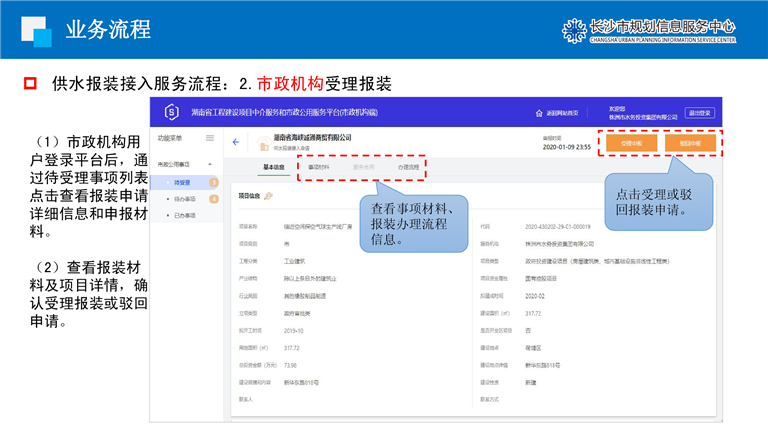
Task: Switch to the 事项材料 tab
Action: tap(319, 168)
